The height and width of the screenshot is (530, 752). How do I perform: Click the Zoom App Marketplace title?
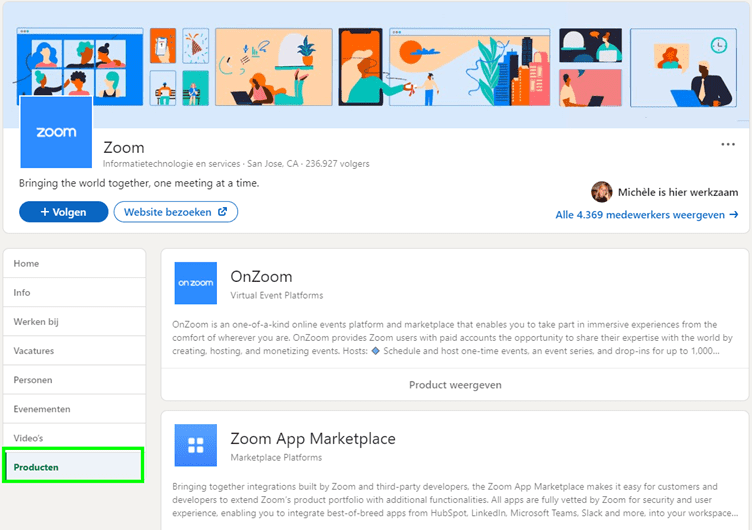(x=313, y=439)
